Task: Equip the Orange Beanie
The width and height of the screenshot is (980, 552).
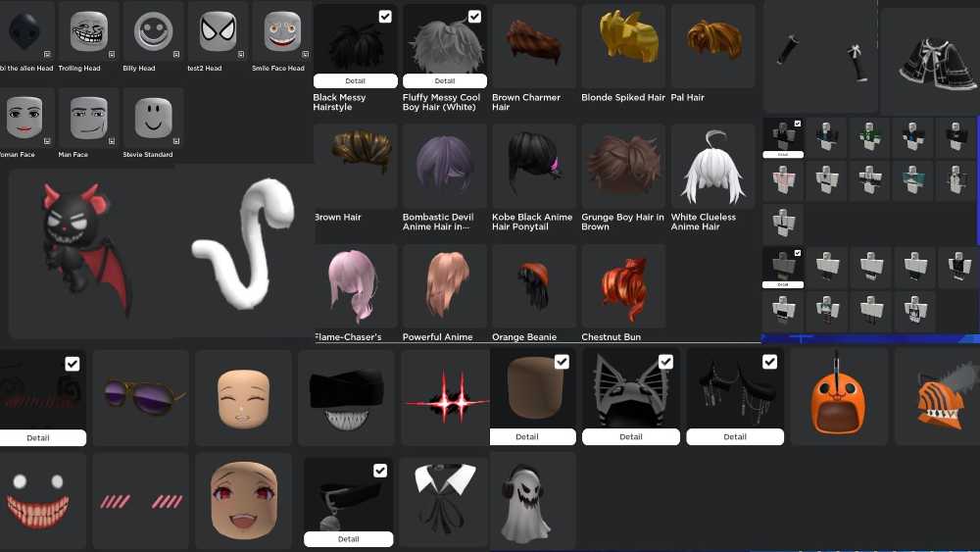Action: (534, 285)
